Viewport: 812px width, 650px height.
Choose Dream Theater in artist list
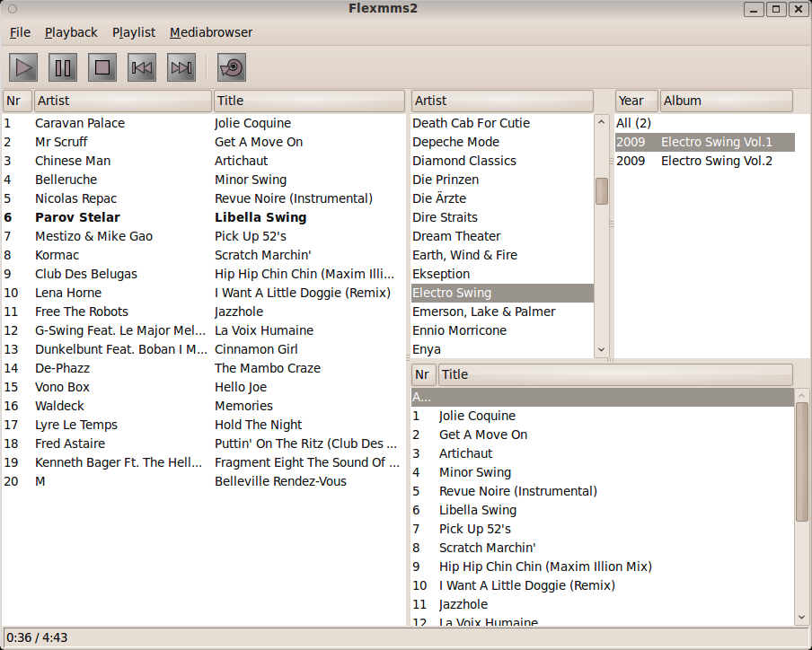pos(502,236)
